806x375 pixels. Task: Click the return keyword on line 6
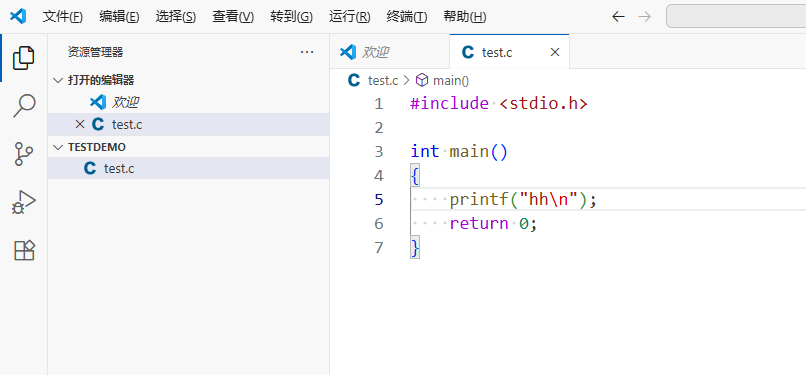(x=479, y=223)
